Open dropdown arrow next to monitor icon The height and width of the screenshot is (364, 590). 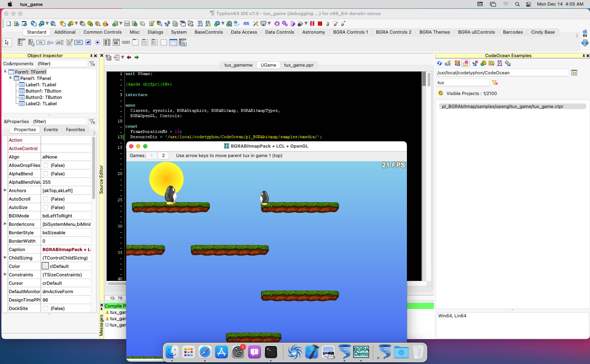[269, 23]
